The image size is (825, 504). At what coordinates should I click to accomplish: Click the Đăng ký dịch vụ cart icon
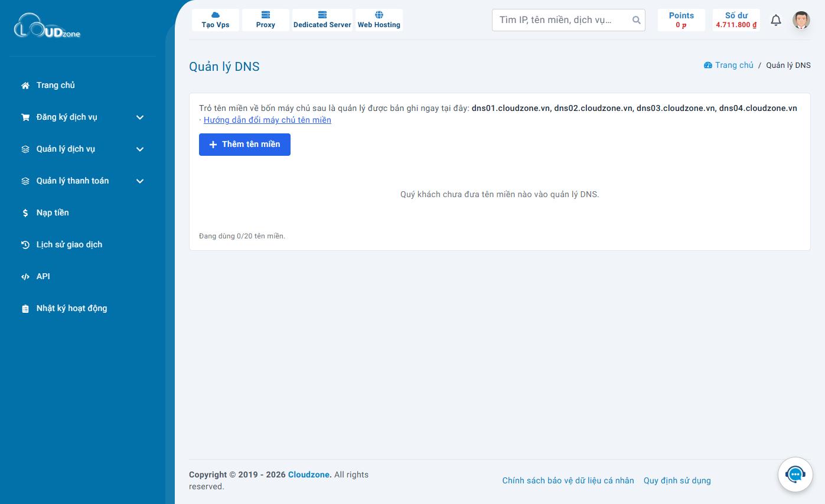[x=25, y=117]
